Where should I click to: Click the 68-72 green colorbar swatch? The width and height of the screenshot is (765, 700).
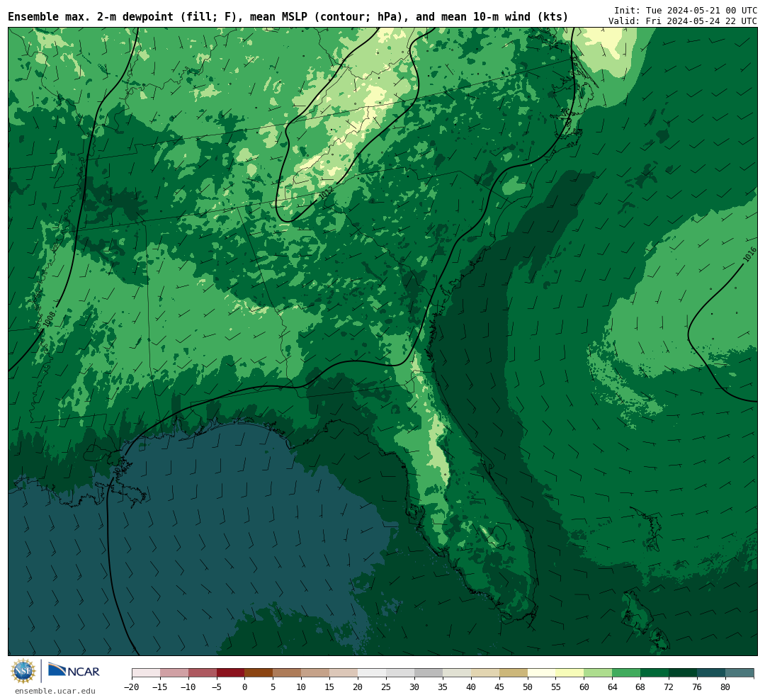[654, 673]
